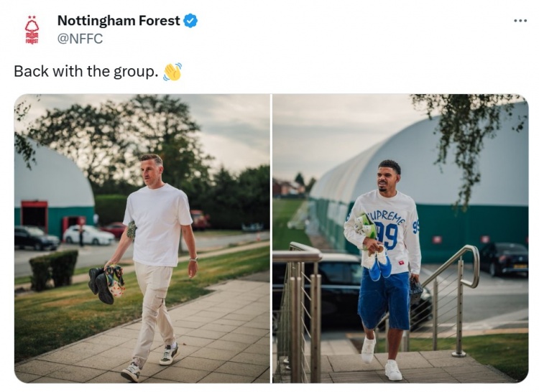This screenshot has height=392, width=539.
Task: Click the Nottingham Forest club crest avatar
Action: coord(32,29)
